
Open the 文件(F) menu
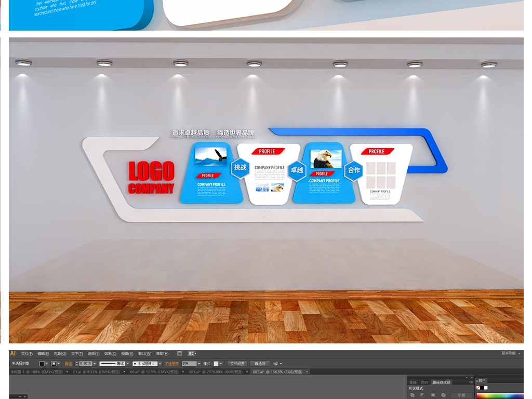[x=27, y=354]
